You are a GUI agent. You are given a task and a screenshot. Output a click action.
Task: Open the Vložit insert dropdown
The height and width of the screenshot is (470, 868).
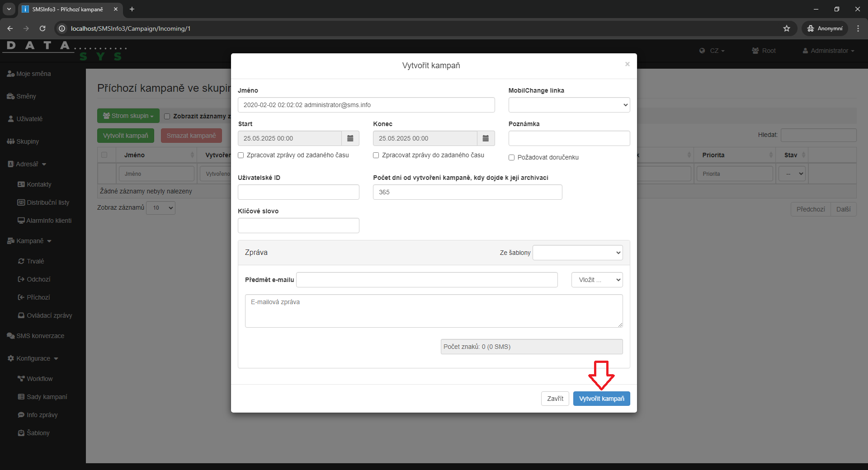pyautogui.click(x=597, y=280)
